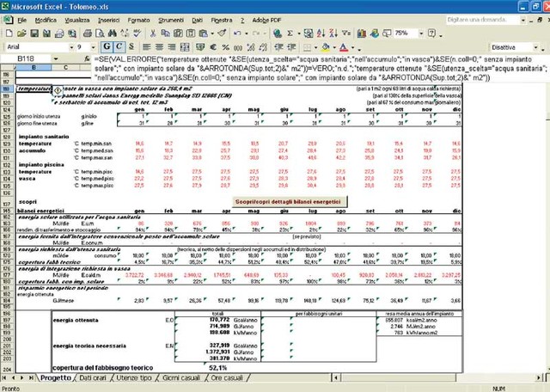Screen dimensions: 550x392
Task: Insert hyperlink using the globe icon
Action: pos(278,34)
